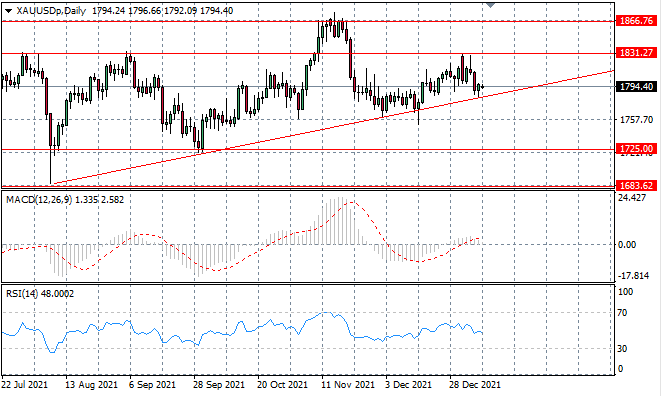Image resolution: width=661 pixels, height=396 pixels.
Task: Click the MACD scale value -17.814
Action: point(633,276)
